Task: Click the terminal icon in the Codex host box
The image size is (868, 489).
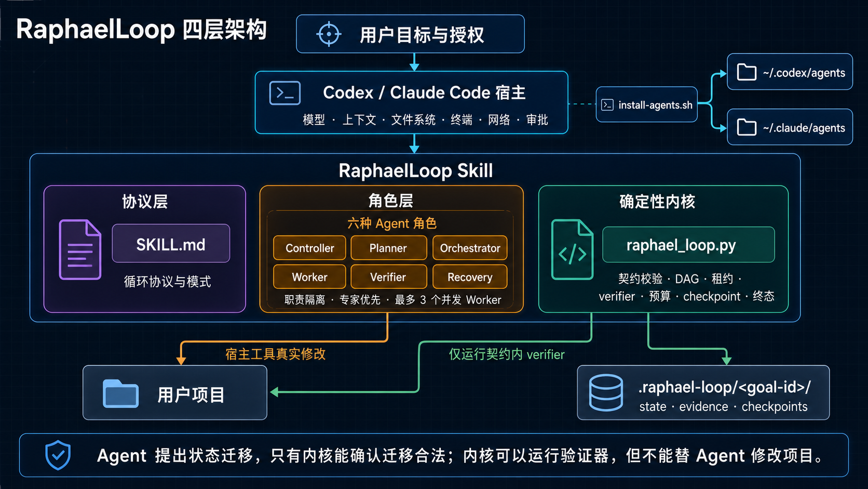Action: click(x=285, y=94)
